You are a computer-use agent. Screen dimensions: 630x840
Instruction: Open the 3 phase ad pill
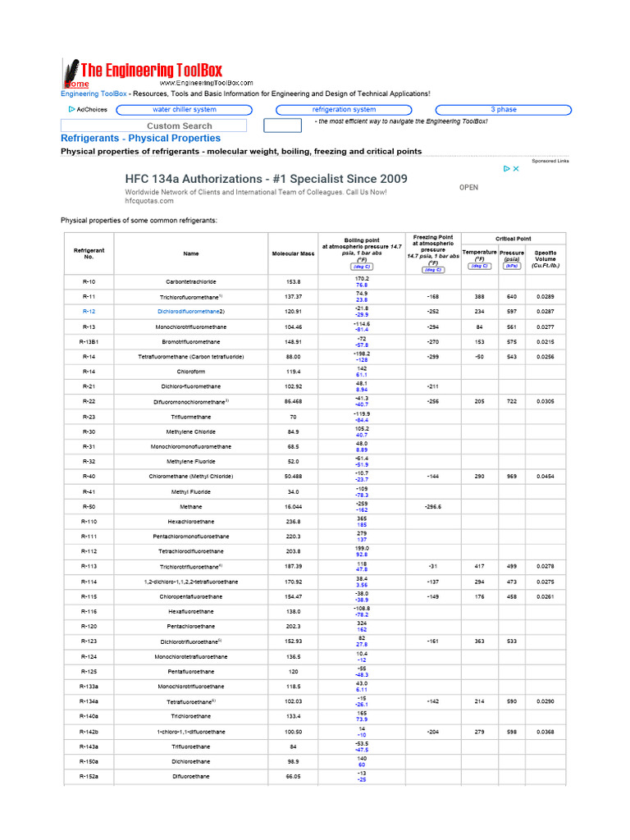pos(503,110)
